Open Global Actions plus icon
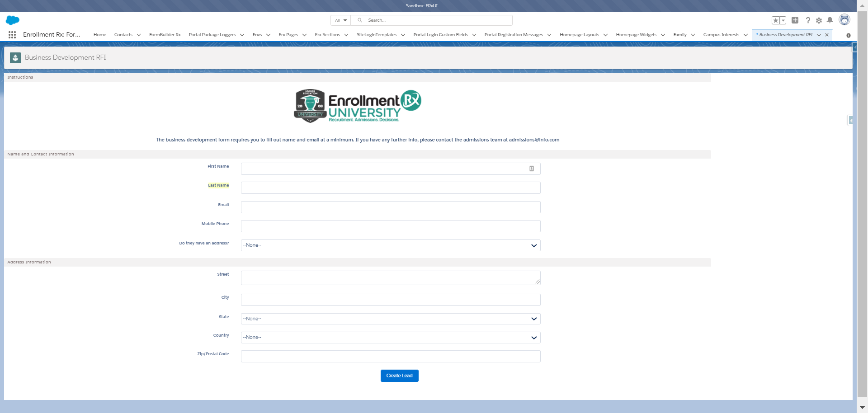 (795, 20)
